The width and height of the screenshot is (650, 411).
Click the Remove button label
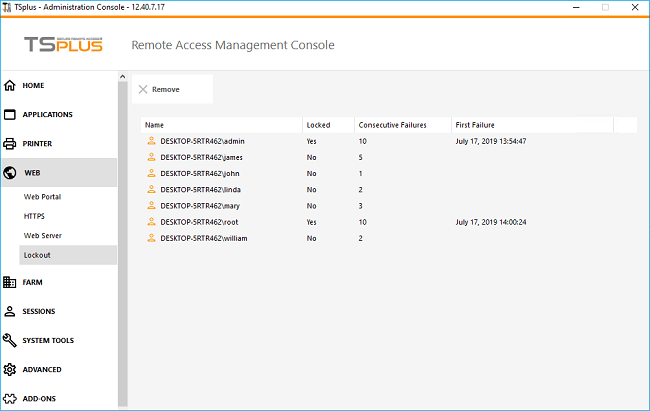166,89
